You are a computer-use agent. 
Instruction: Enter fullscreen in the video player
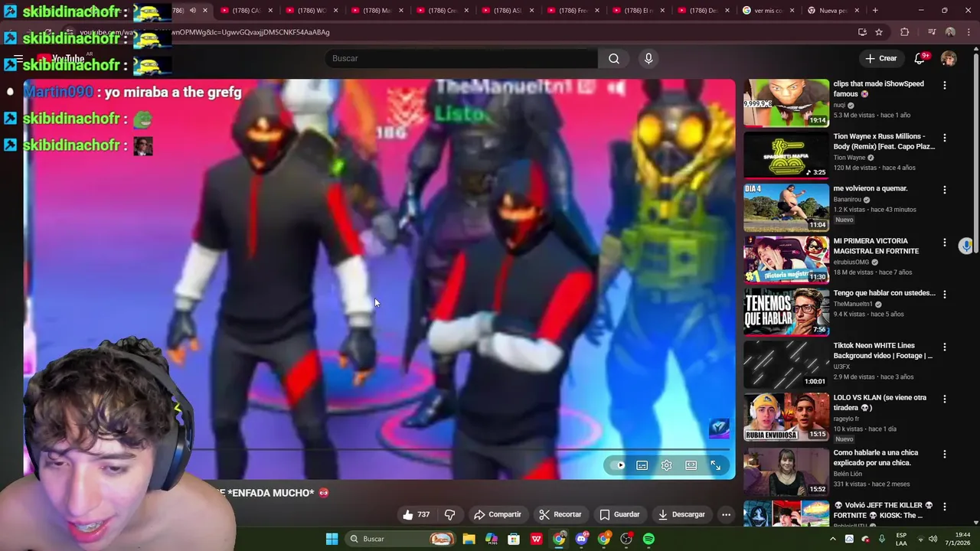pyautogui.click(x=716, y=465)
